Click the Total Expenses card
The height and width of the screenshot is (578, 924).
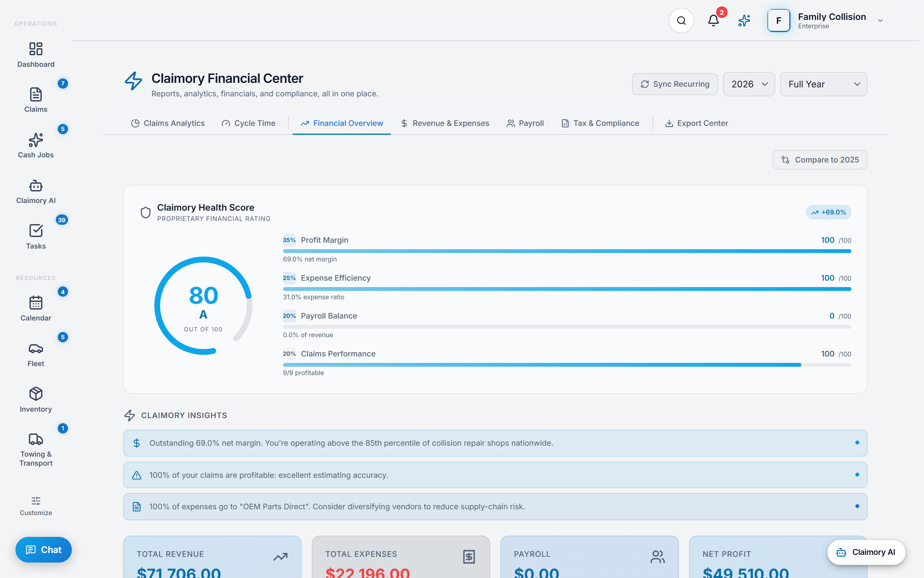pyautogui.click(x=401, y=557)
